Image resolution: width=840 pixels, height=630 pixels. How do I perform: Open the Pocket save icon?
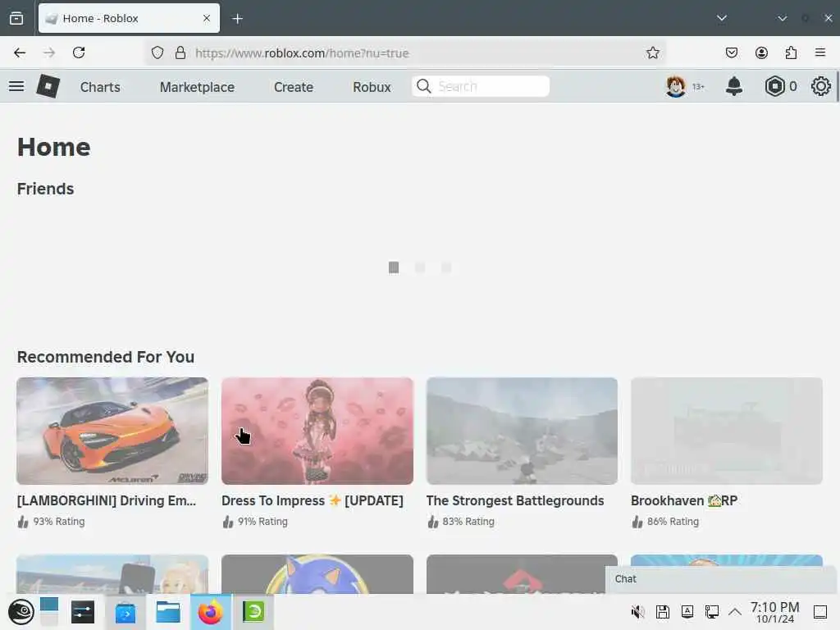click(731, 52)
